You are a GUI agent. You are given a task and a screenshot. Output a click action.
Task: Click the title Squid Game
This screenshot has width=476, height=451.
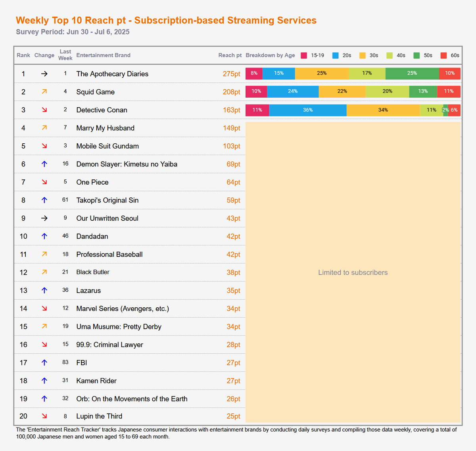[96, 92]
